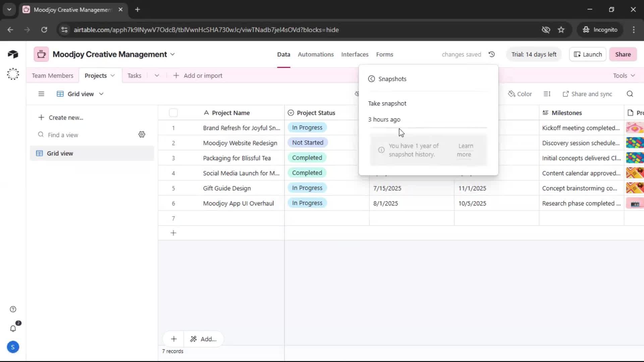Click the Launch button
644x362 pixels.
tap(588, 54)
